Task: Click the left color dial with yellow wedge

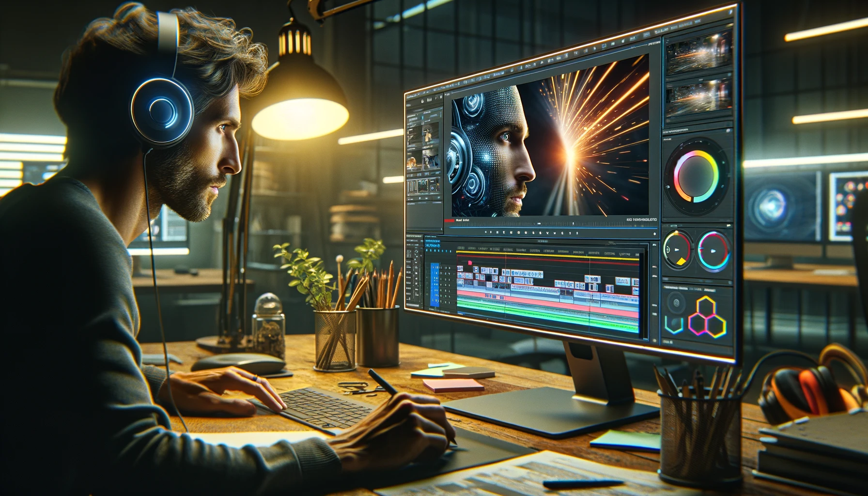Action: pos(677,250)
